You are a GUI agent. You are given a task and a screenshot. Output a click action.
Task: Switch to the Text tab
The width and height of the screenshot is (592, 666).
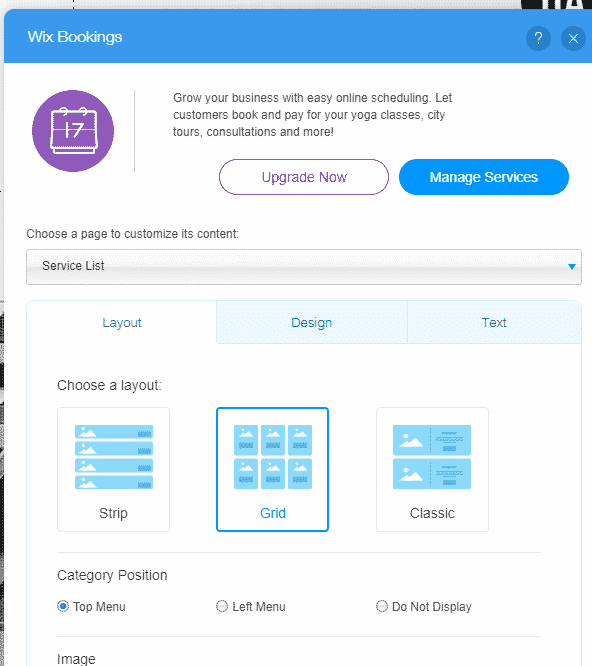point(494,322)
